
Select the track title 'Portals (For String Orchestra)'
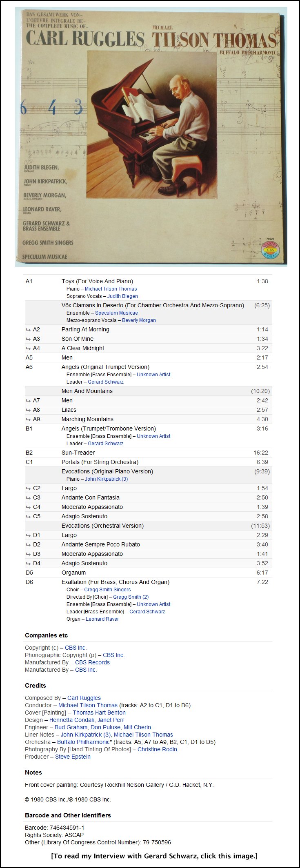(100, 462)
